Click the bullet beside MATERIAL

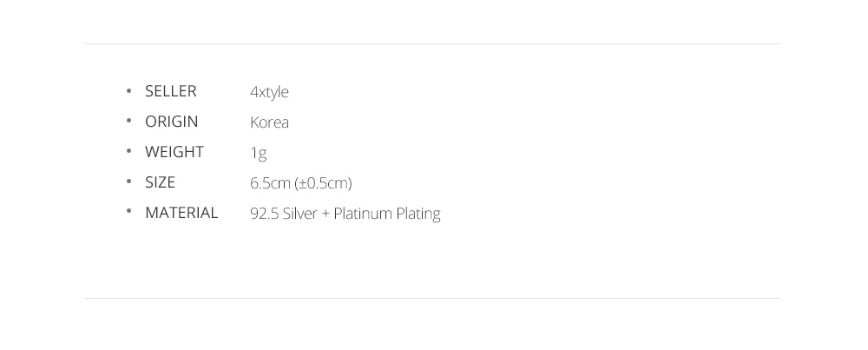point(129,212)
